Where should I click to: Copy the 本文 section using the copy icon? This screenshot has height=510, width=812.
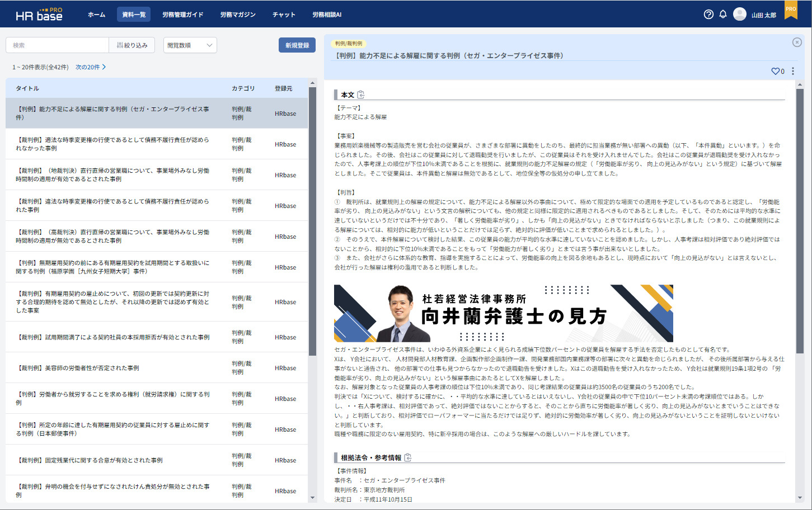click(x=361, y=95)
